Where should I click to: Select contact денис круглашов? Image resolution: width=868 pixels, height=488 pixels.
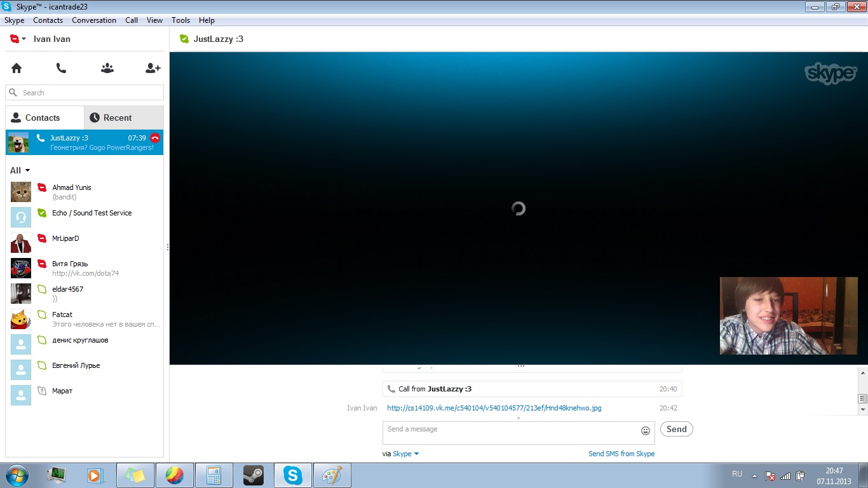pyautogui.click(x=85, y=344)
